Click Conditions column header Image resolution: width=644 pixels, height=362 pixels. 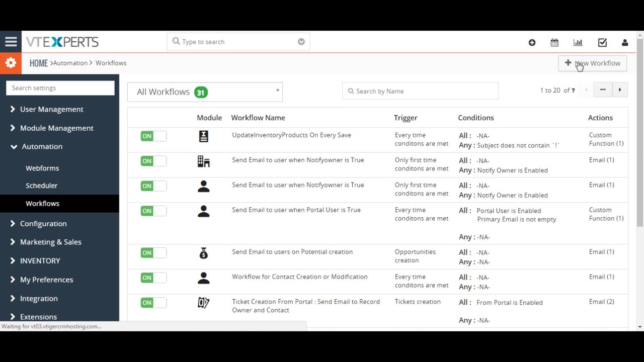[476, 118]
